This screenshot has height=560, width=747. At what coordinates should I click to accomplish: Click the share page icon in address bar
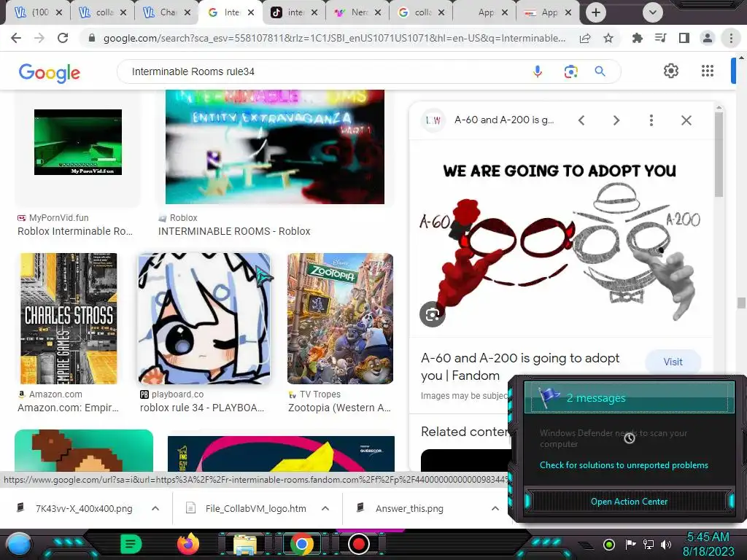(585, 38)
